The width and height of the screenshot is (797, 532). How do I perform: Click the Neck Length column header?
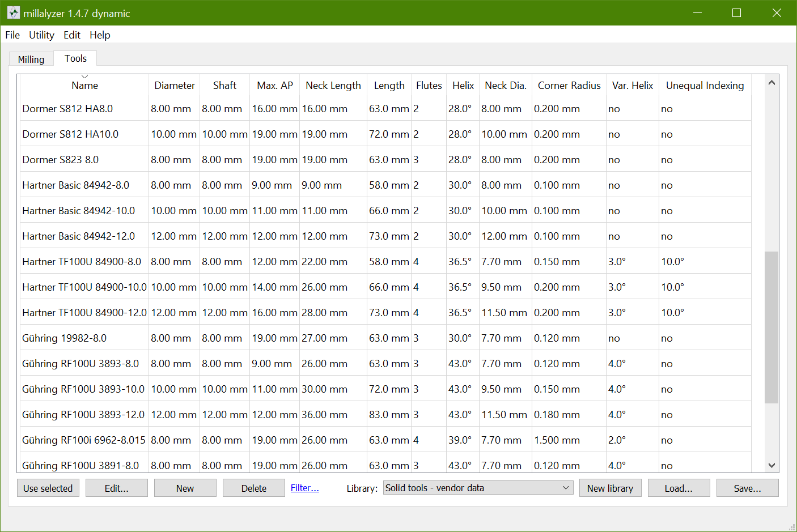point(333,86)
